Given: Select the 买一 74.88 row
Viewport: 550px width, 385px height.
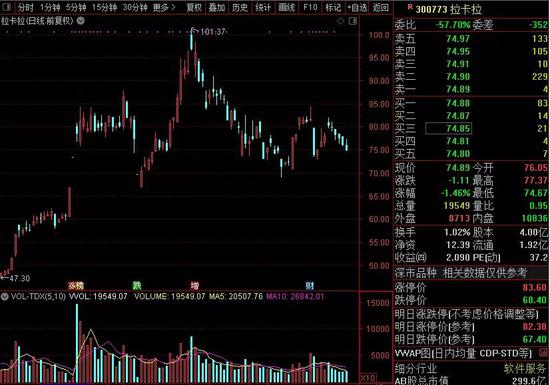Looking at the screenshot, I should coord(471,103).
